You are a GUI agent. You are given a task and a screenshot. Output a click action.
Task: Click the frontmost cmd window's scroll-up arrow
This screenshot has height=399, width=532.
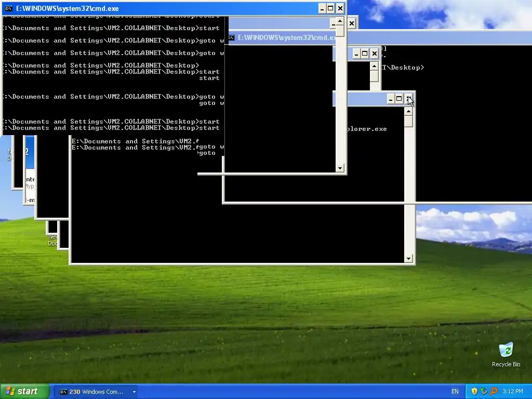pos(340,21)
